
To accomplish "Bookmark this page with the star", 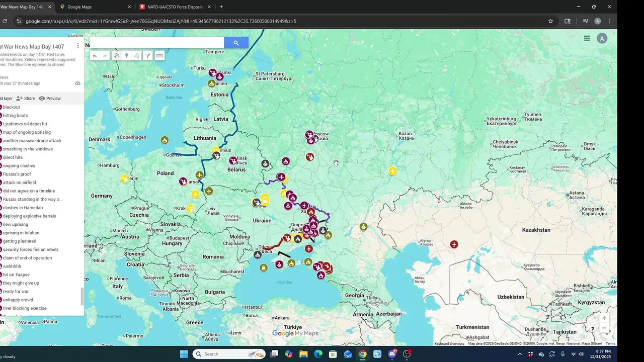I will click(x=551, y=21).
